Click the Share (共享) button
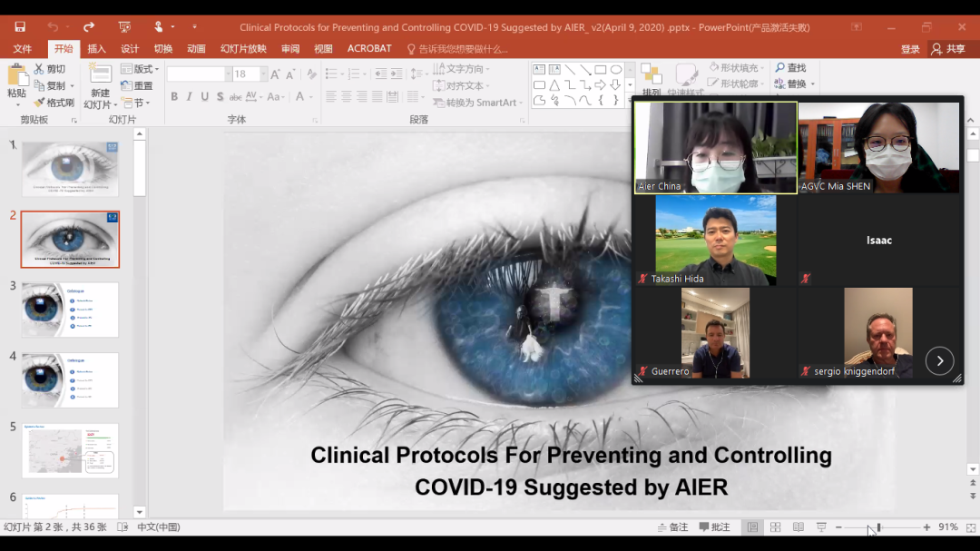The image size is (980, 551). click(x=949, y=49)
